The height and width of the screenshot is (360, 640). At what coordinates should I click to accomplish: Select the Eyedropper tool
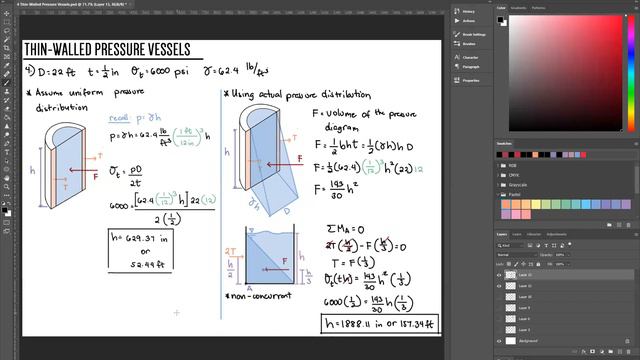pyautogui.click(x=7, y=65)
